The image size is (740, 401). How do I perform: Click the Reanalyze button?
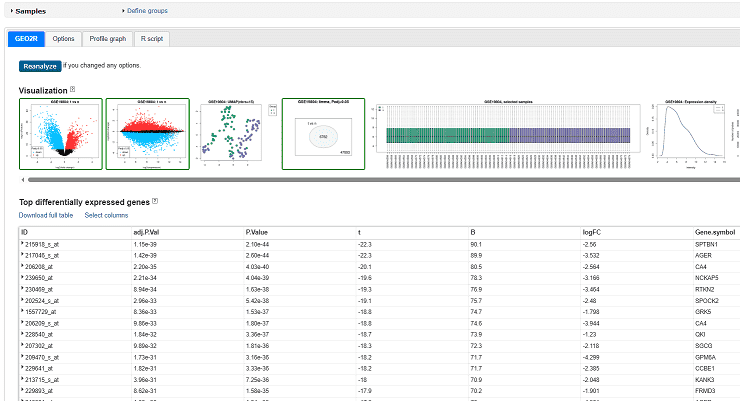point(39,66)
